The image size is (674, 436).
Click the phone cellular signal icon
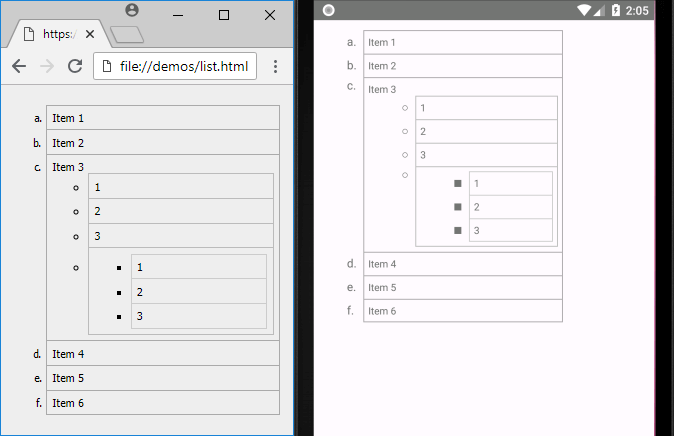click(x=600, y=10)
